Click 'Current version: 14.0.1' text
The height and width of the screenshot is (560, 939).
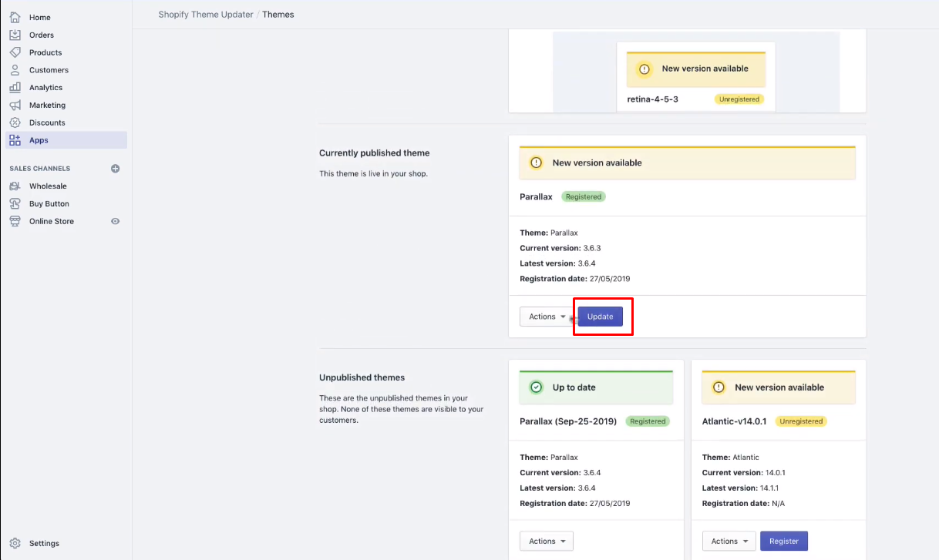pos(744,472)
